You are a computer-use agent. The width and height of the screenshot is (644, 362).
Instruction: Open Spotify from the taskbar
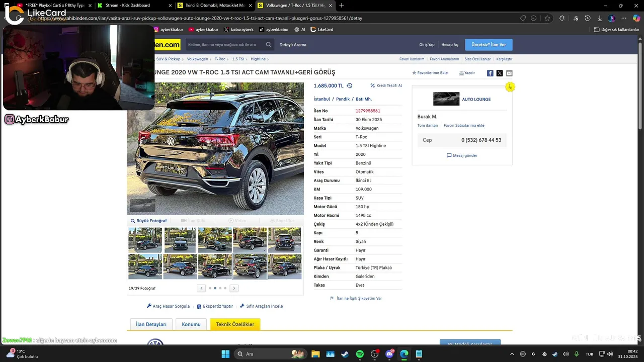[360, 354]
